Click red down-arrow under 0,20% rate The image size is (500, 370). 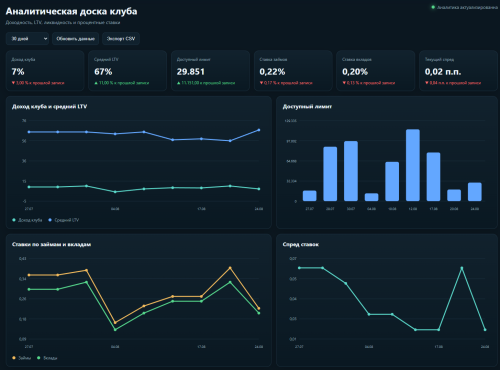click(x=344, y=83)
